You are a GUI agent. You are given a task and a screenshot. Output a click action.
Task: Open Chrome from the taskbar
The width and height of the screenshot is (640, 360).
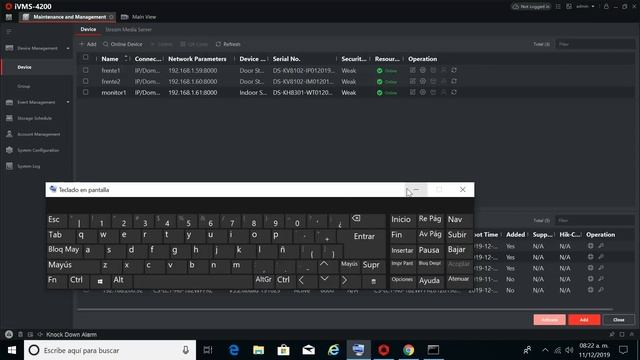tap(408, 350)
